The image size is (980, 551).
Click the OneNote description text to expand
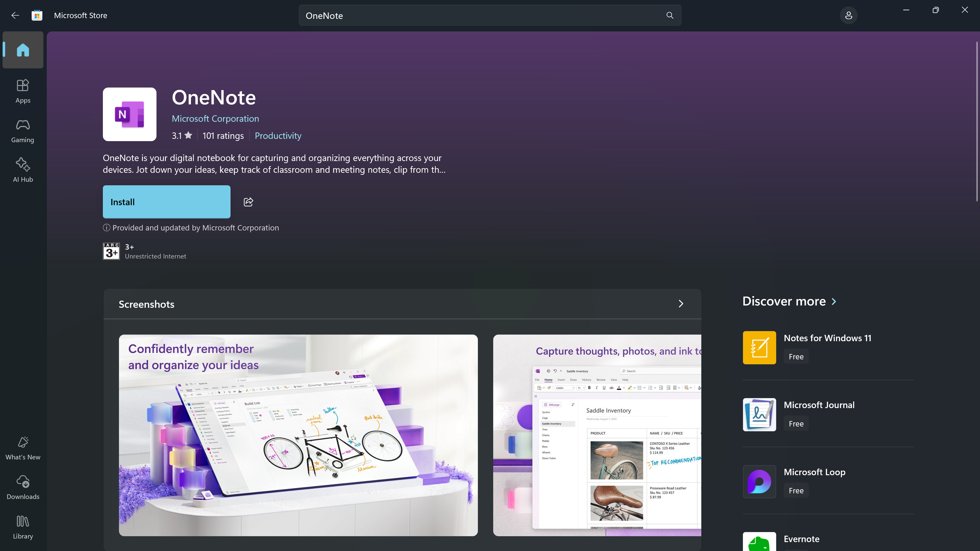tap(274, 164)
